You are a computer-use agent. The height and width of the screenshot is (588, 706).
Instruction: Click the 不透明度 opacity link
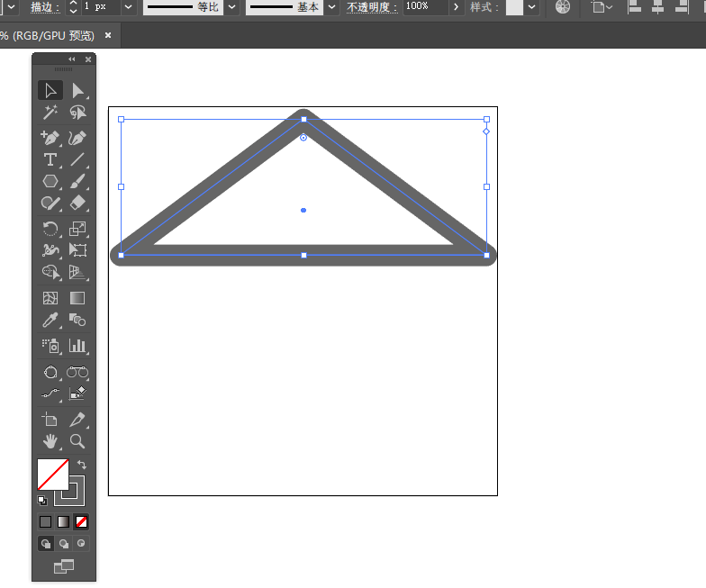pos(372,7)
